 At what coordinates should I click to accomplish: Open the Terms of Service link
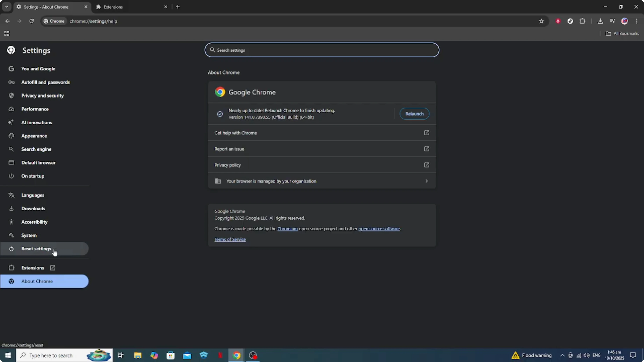coord(230,239)
